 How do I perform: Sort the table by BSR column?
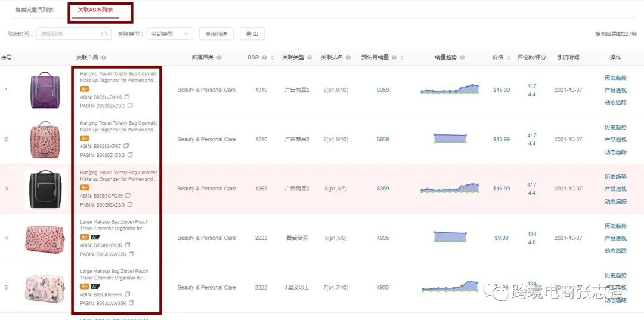coord(272,57)
